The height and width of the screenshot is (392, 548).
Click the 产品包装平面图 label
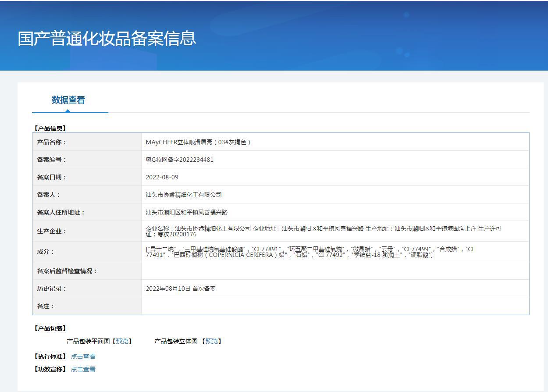pyautogui.click(x=88, y=341)
